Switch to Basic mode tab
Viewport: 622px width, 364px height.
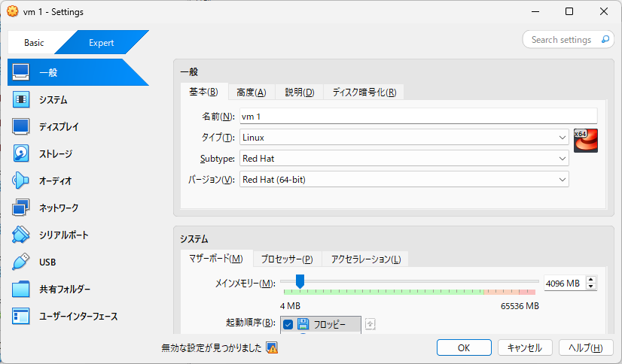(x=34, y=42)
